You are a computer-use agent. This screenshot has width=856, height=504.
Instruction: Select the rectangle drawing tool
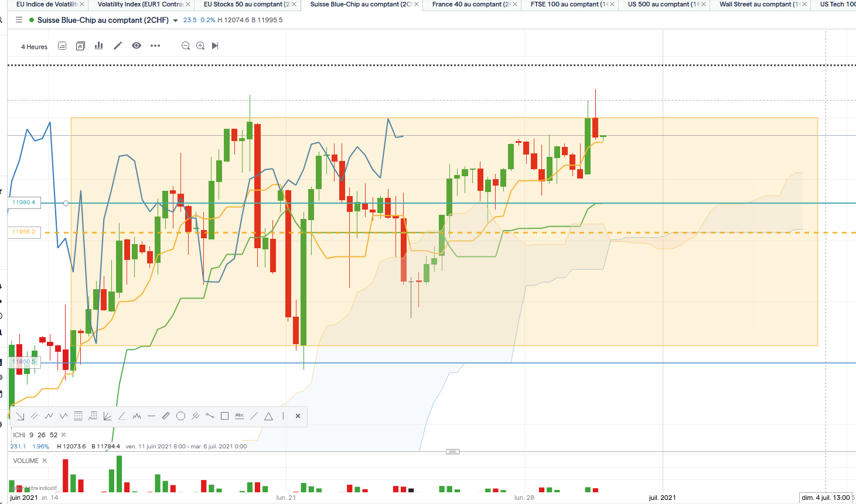[224, 416]
